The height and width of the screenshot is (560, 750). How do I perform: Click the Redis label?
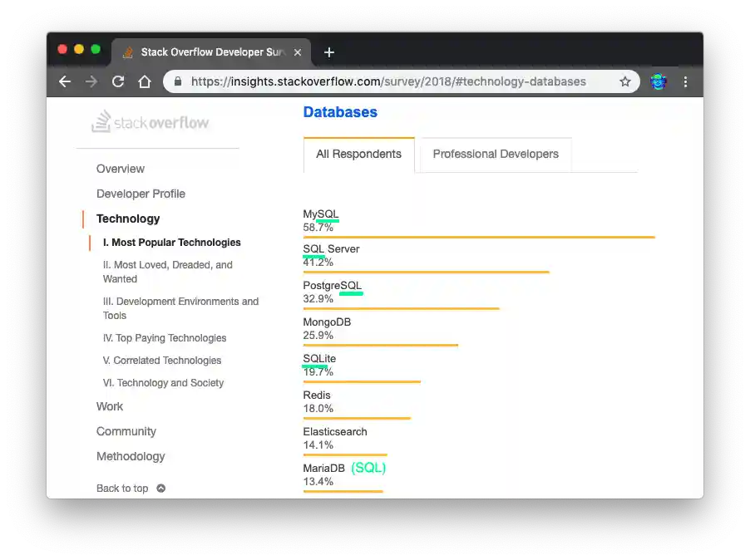(317, 395)
